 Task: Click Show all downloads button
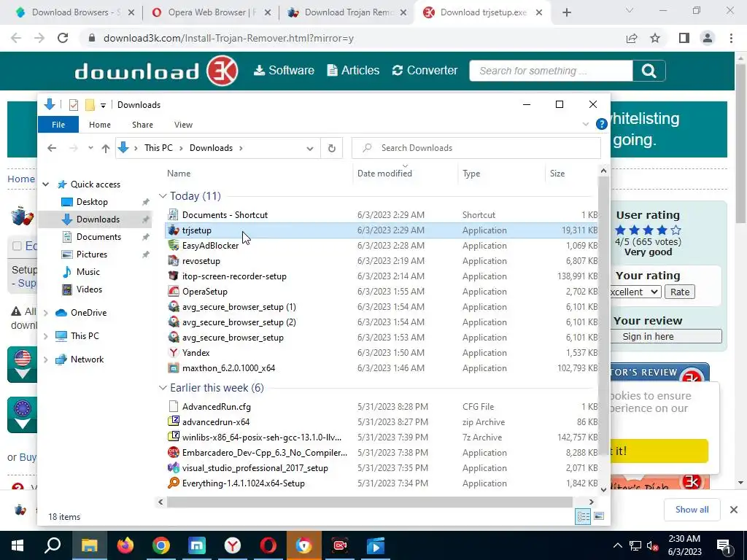[692, 510]
